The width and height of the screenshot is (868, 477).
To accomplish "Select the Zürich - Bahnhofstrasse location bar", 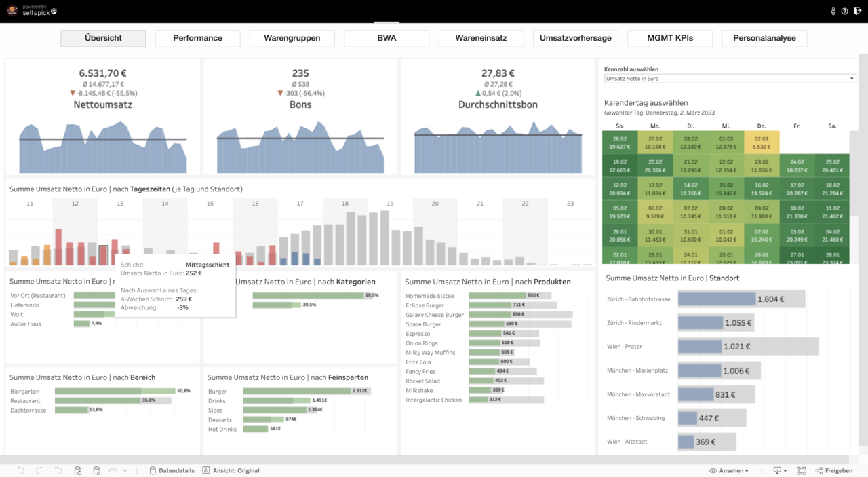I will pos(716,299).
